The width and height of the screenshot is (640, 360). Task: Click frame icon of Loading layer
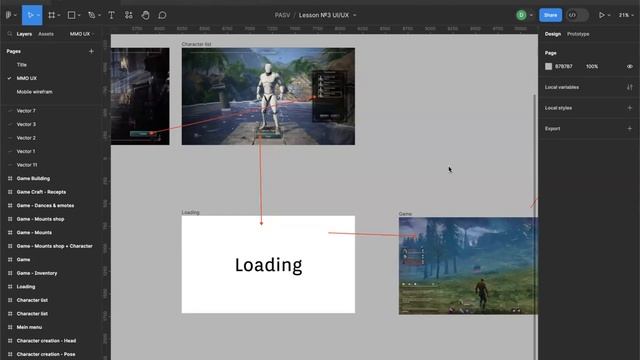[x=10, y=287]
